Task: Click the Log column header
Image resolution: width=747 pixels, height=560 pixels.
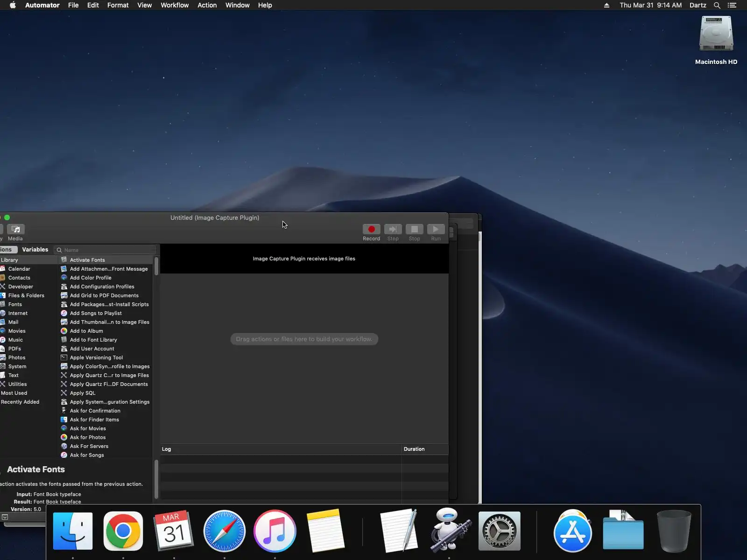Action: click(x=281, y=449)
